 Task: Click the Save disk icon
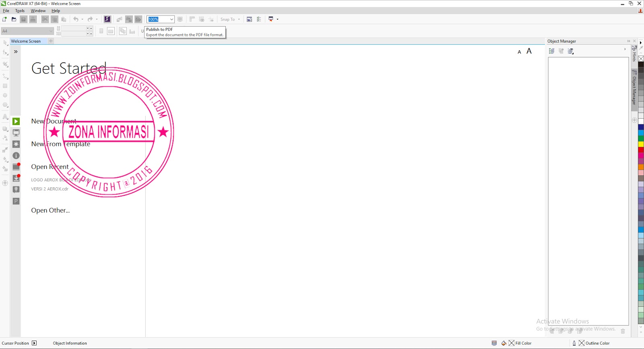(23, 19)
